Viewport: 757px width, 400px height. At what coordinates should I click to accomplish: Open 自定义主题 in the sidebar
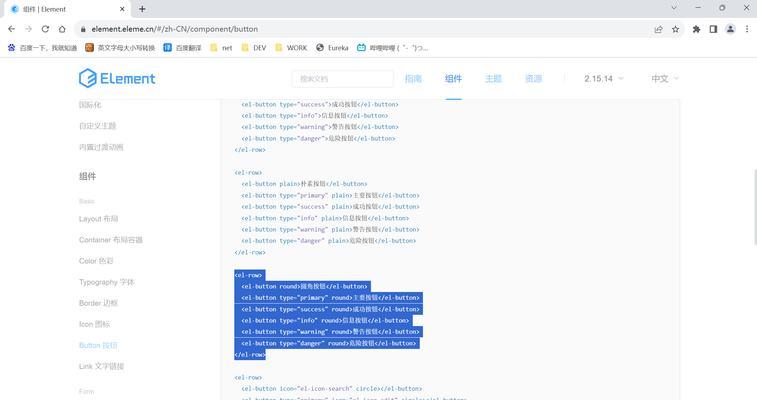point(98,126)
